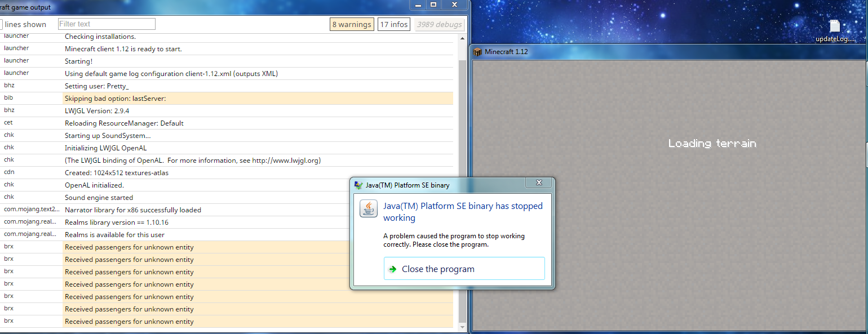Click the Filter text input field
Viewport: 868px width, 334px height.
coord(107,24)
